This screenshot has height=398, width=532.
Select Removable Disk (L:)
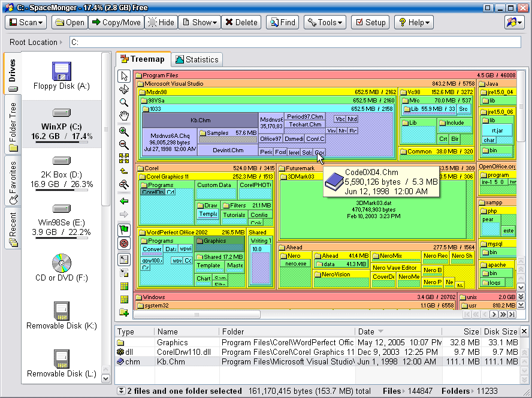click(62, 364)
